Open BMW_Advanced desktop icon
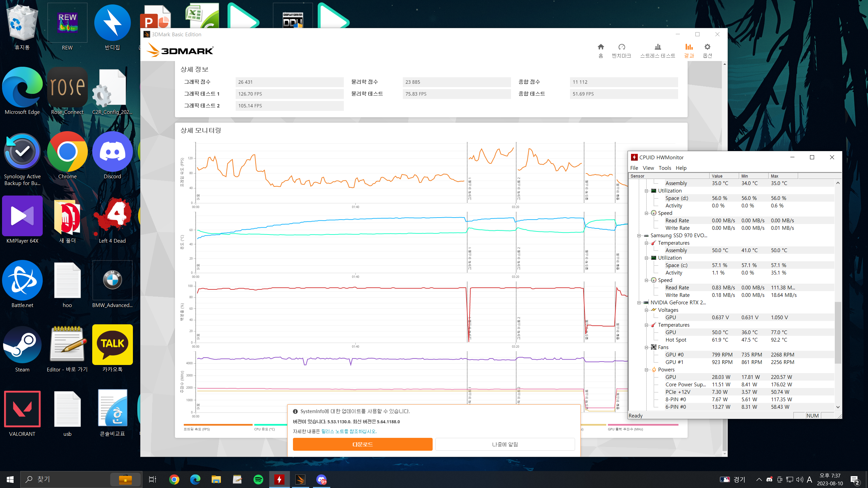 coord(112,285)
